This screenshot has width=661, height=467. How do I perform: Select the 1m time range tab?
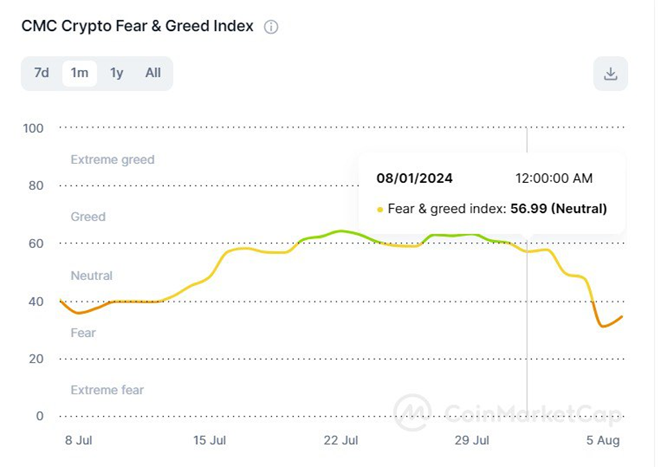coord(79,73)
